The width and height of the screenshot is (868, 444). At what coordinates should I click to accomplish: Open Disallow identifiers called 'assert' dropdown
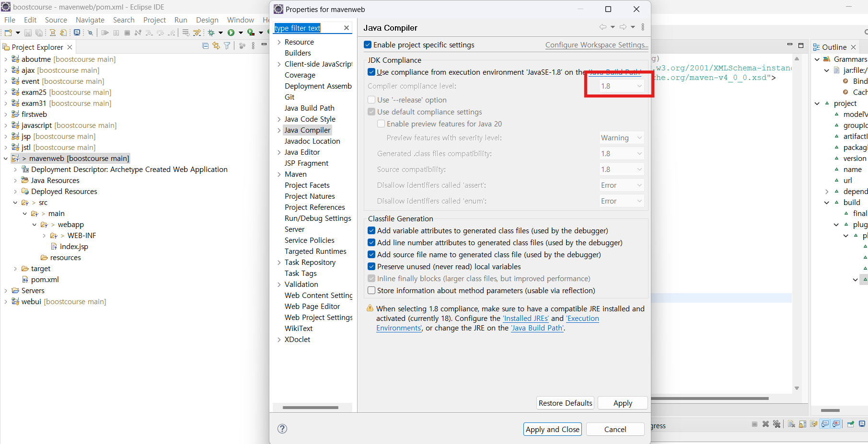click(x=621, y=185)
